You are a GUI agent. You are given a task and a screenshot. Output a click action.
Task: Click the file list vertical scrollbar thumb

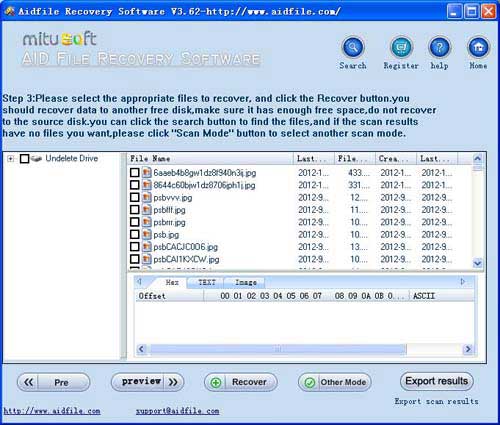pyautogui.click(x=477, y=168)
